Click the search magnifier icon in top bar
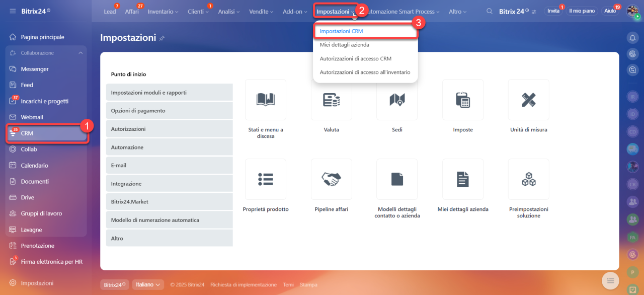This screenshot has height=295, width=644. pyautogui.click(x=490, y=11)
